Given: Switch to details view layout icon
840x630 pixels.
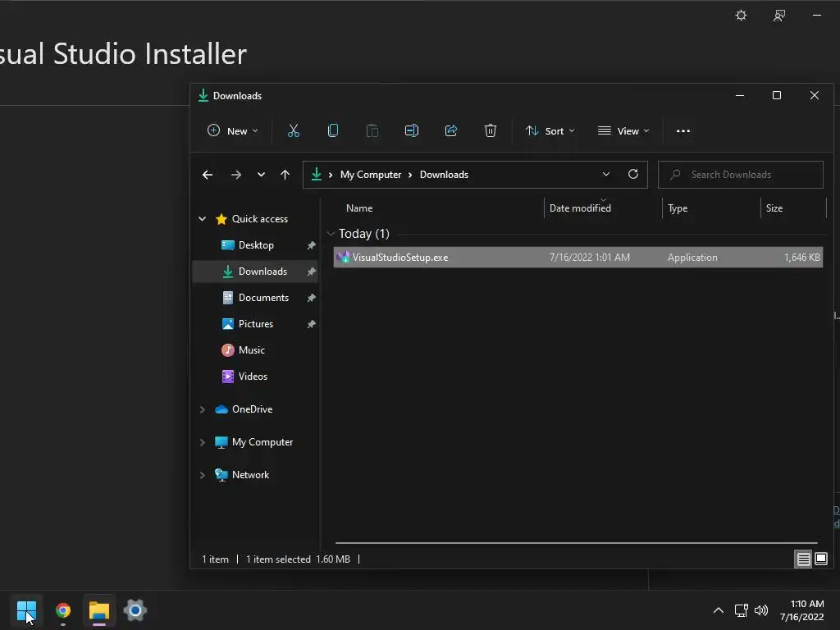Looking at the screenshot, I should pos(804,559).
